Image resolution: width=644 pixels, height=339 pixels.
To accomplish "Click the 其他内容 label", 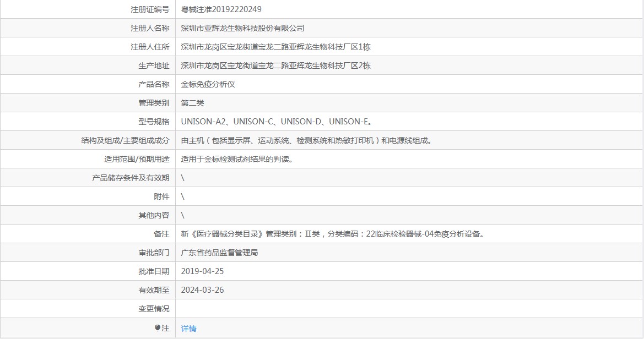I will (x=154, y=215).
